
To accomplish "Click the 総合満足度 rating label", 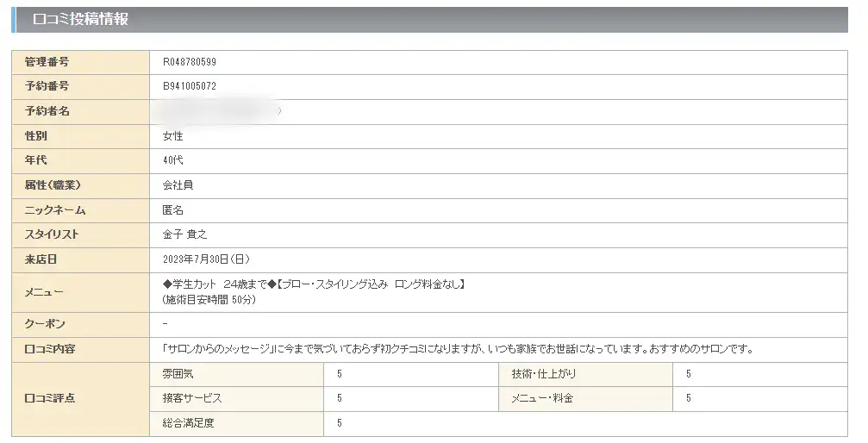I will click(x=188, y=423).
